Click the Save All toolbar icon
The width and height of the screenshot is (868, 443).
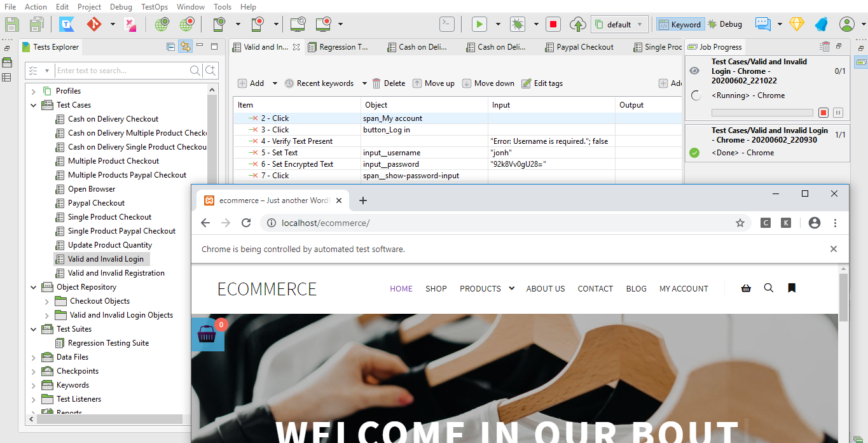pos(36,24)
